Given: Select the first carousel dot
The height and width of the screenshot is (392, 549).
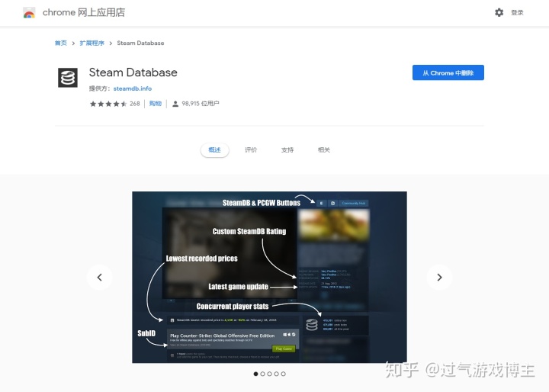Looking at the screenshot, I should [x=255, y=374].
